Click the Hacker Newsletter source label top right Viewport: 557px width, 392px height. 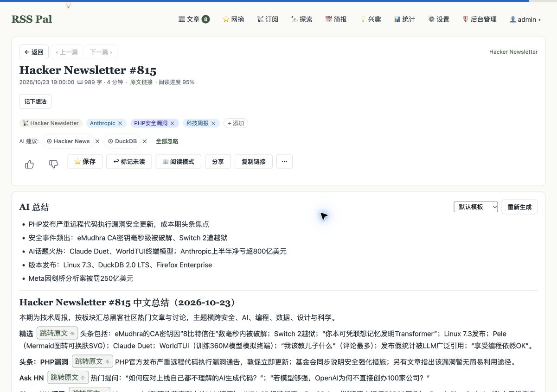pos(513,52)
